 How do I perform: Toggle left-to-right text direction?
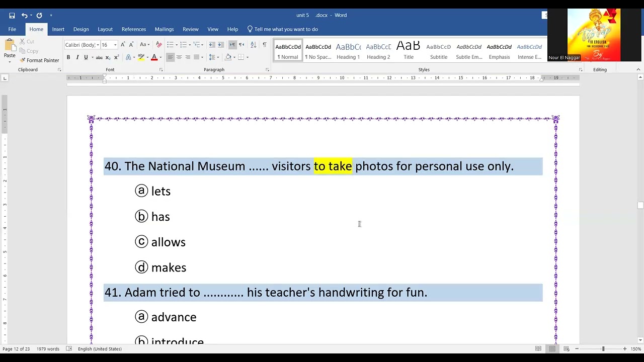click(232, 45)
